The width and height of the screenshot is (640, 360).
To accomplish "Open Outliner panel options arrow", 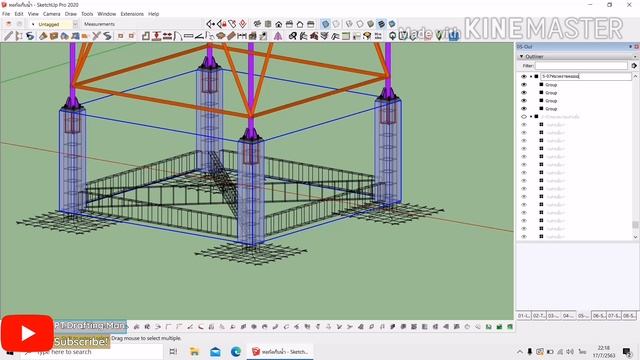I will tap(635, 56).
